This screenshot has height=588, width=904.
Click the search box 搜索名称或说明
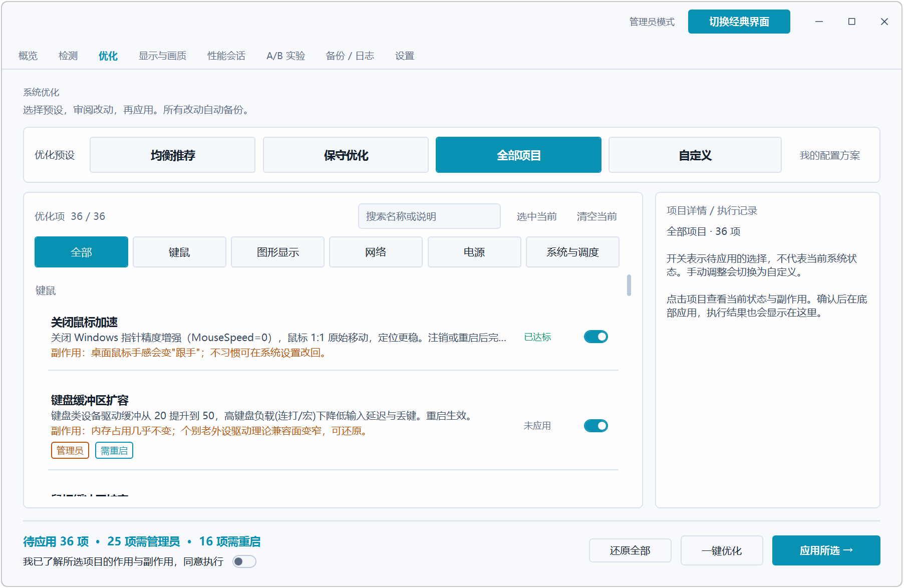[x=429, y=216]
